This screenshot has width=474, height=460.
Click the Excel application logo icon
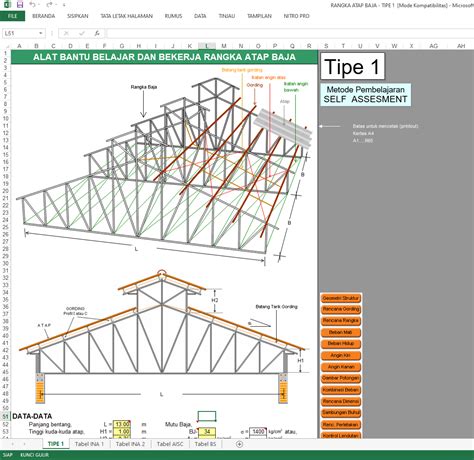[x=7, y=4]
